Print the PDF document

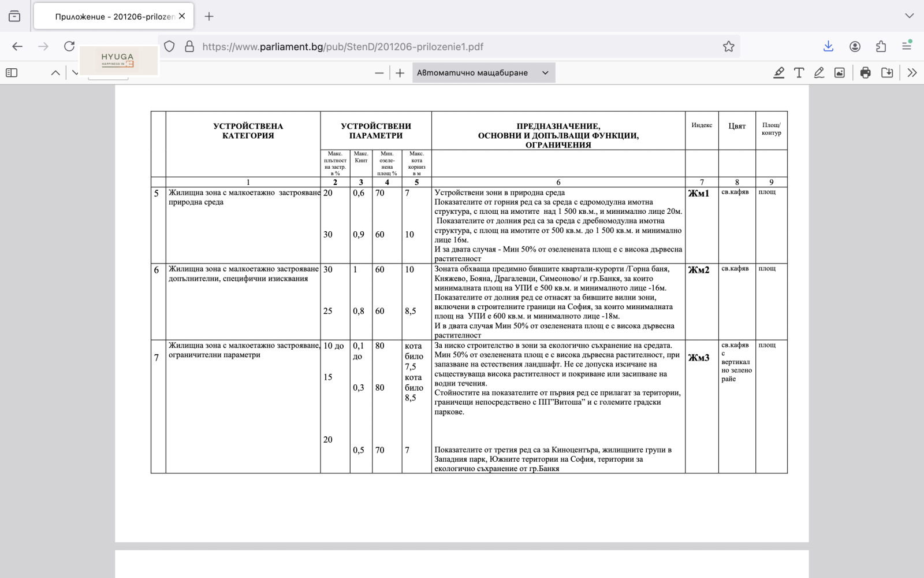865,73
